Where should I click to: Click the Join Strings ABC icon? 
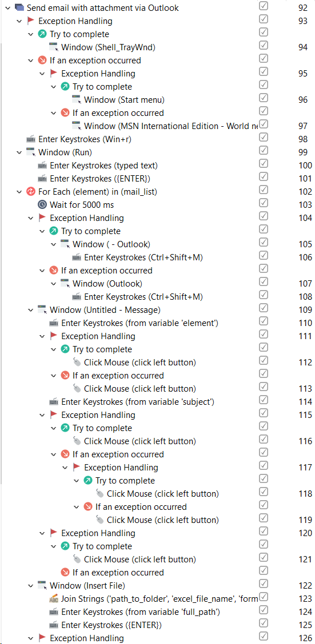[54, 599]
